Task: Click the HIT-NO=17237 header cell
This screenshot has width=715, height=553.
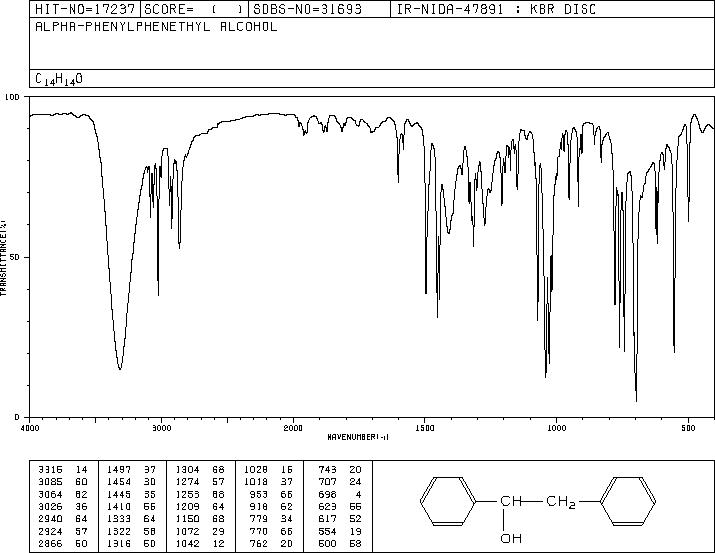Action: coord(85,9)
